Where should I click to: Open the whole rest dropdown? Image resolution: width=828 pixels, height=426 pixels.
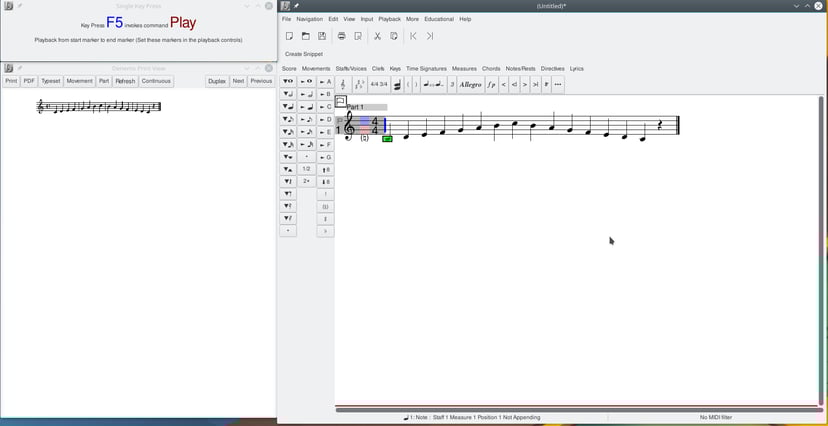point(288,157)
